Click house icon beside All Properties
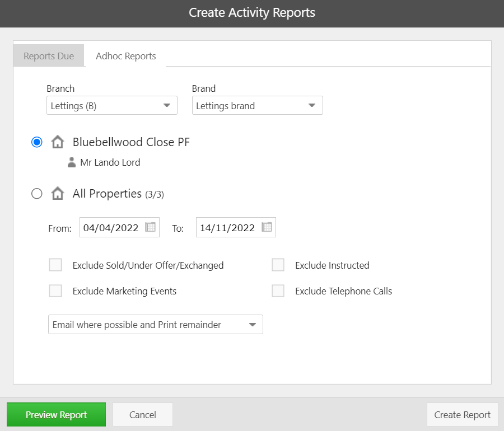The image size is (504, 431). [58, 193]
